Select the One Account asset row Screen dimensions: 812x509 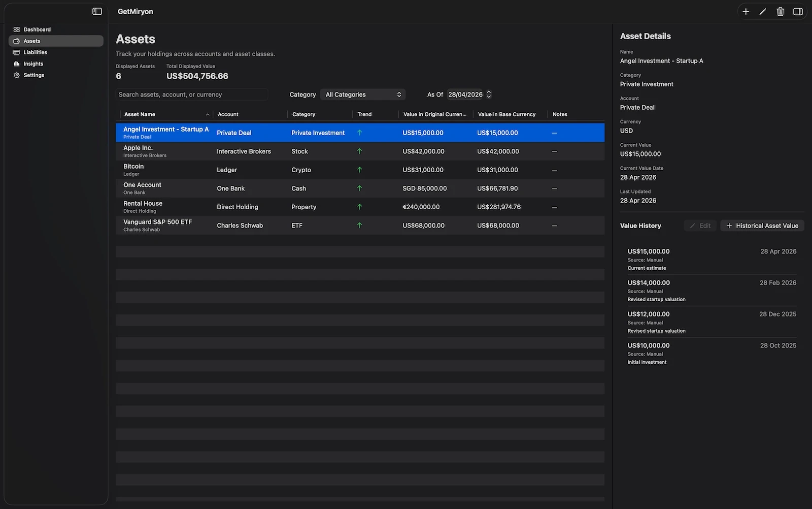pos(360,188)
